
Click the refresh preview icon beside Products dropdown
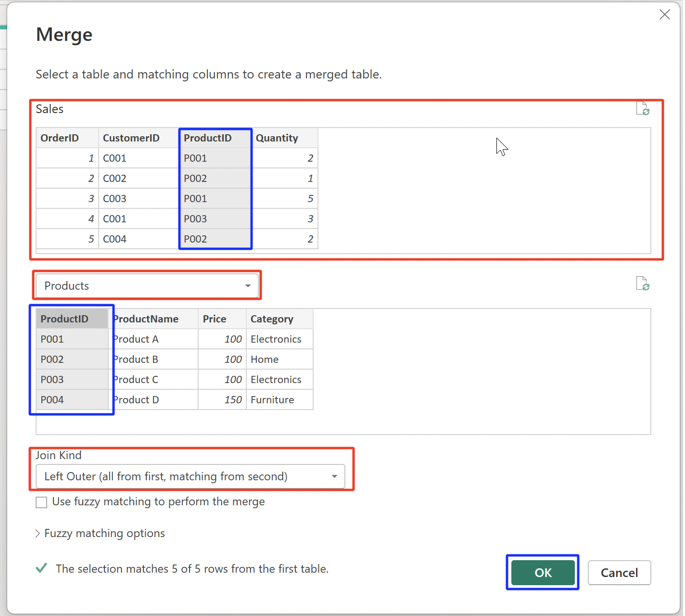coord(643,283)
